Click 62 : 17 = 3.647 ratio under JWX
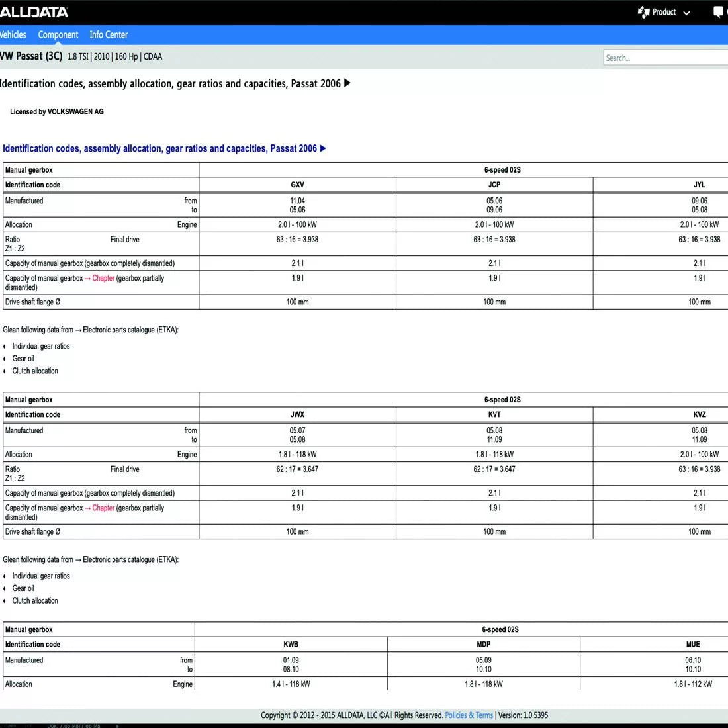Screen dimensions: 728x728 pos(298,469)
